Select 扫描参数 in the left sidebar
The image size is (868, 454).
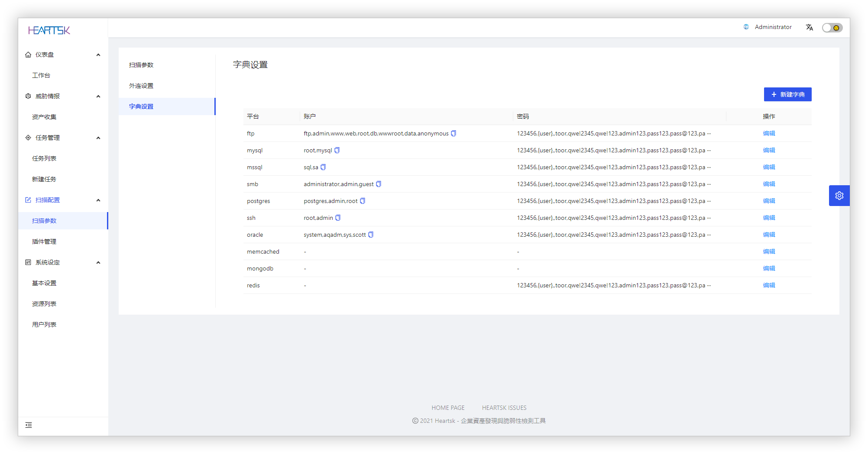(63, 221)
